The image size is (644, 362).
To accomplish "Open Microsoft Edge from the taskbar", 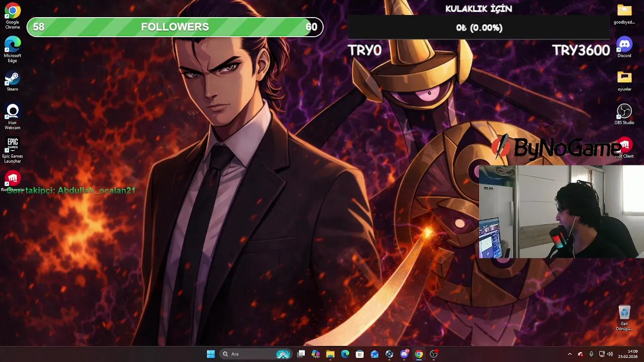I will point(345,354).
